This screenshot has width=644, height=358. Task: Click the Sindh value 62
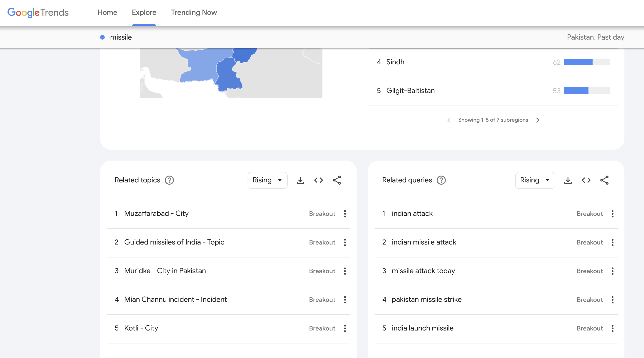click(556, 62)
